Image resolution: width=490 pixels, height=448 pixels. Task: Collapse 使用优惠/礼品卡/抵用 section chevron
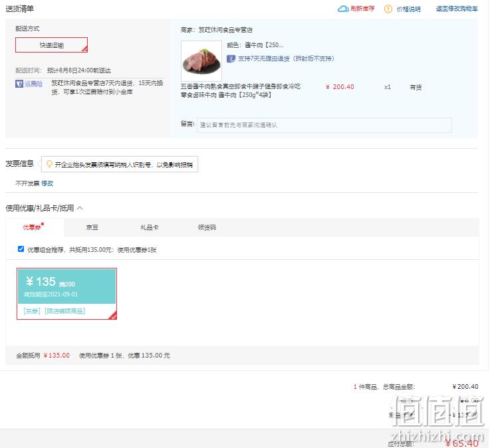pos(80,208)
